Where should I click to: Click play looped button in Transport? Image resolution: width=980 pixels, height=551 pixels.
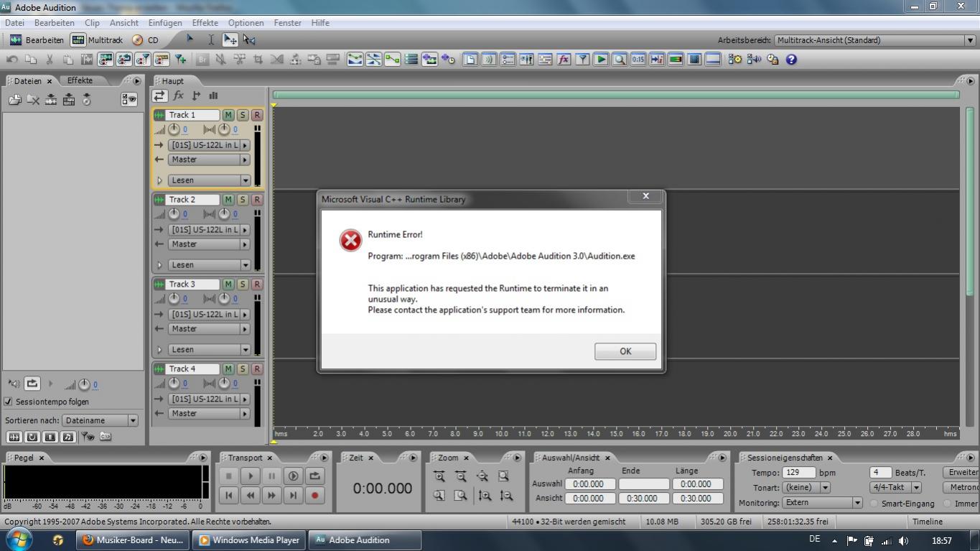tap(293, 476)
